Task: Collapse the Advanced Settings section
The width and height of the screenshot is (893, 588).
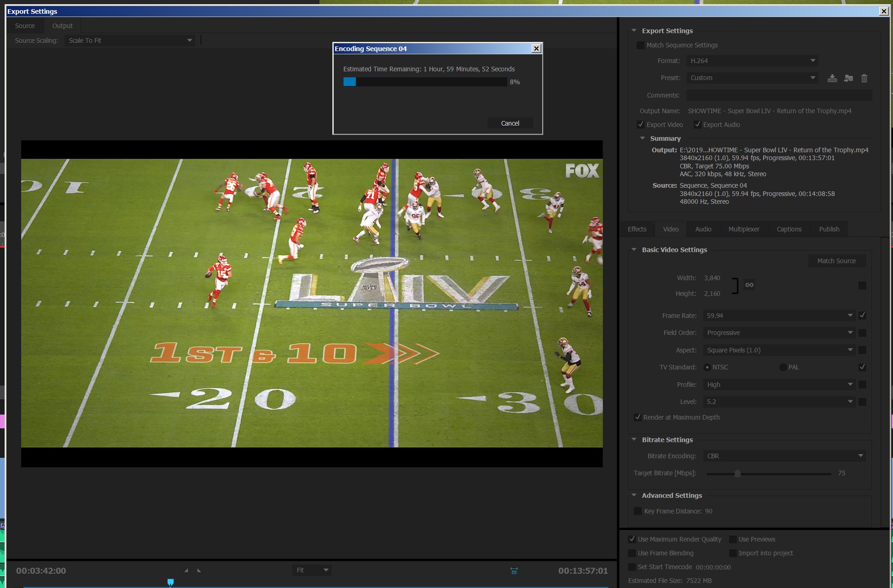Action: click(634, 495)
